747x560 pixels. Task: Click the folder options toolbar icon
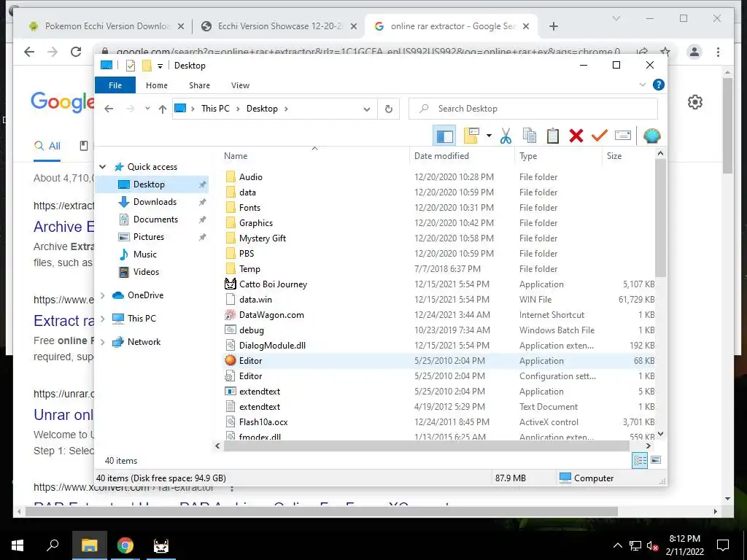(x=471, y=136)
